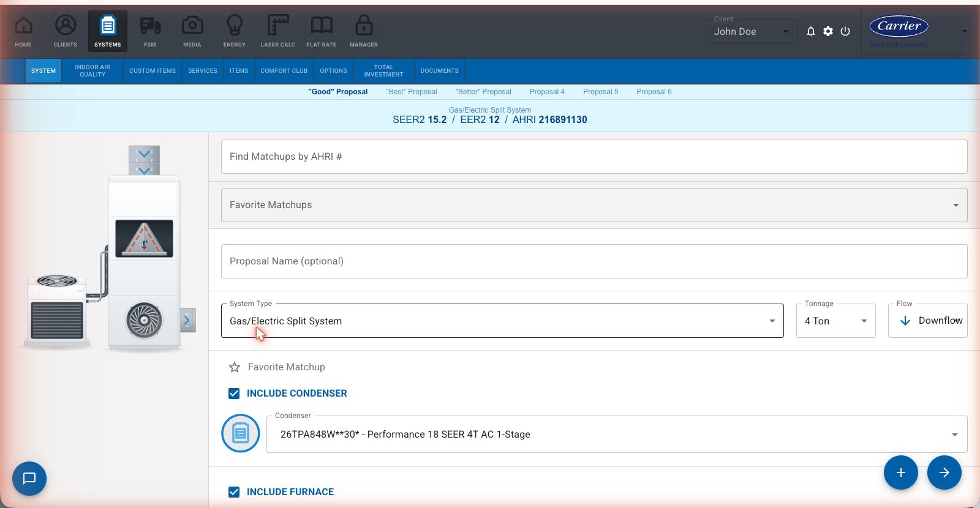The height and width of the screenshot is (508, 980).
Task: Open the FSM truck section
Action: click(x=150, y=31)
